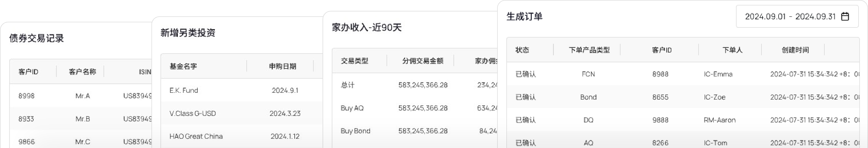Select the Buy AQ income row
Viewport: 868px width, 148px height.
(352, 108)
